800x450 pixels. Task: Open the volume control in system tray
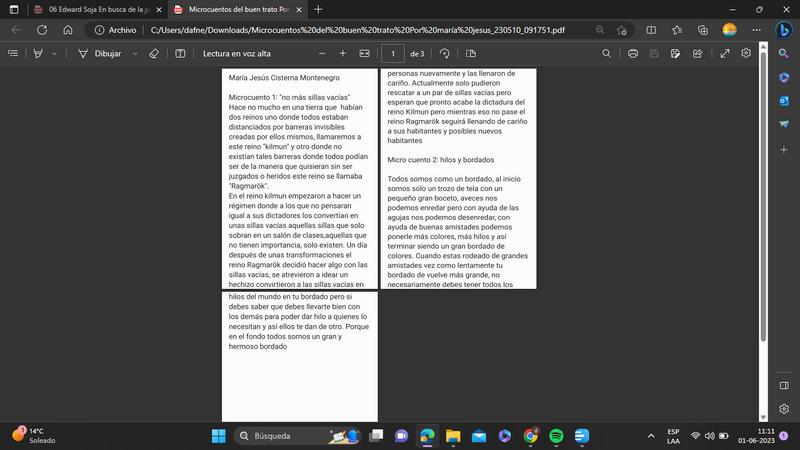point(710,436)
